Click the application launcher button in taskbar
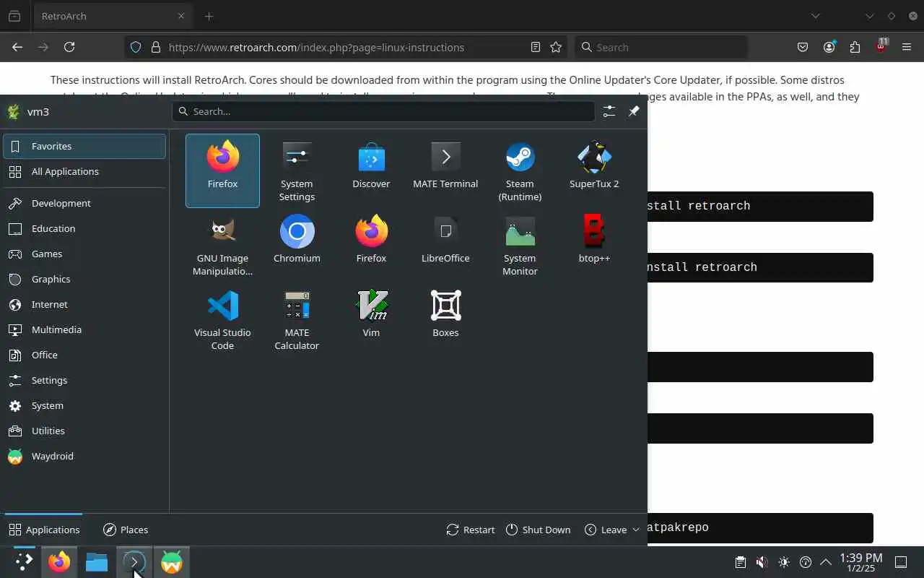The width and height of the screenshot is (924, 578). (x=24, y=562)
